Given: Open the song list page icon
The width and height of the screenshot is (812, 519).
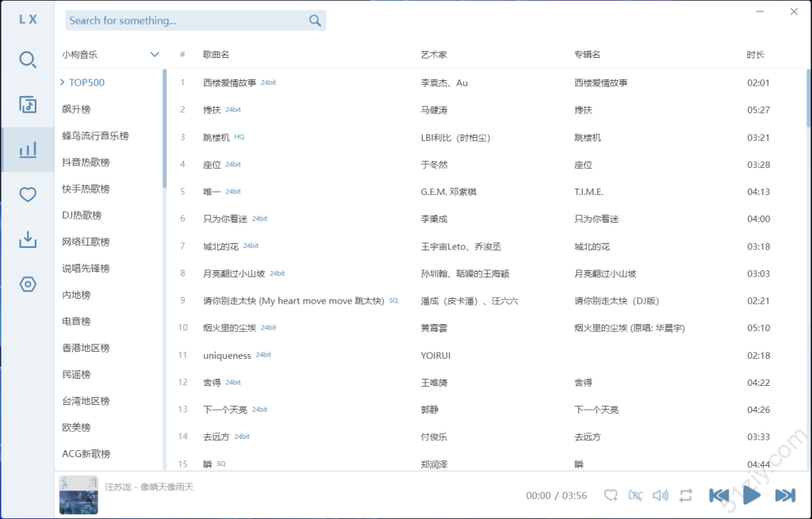Looking at the screenshot, I should pyautogui.click(x=28, y=105).
